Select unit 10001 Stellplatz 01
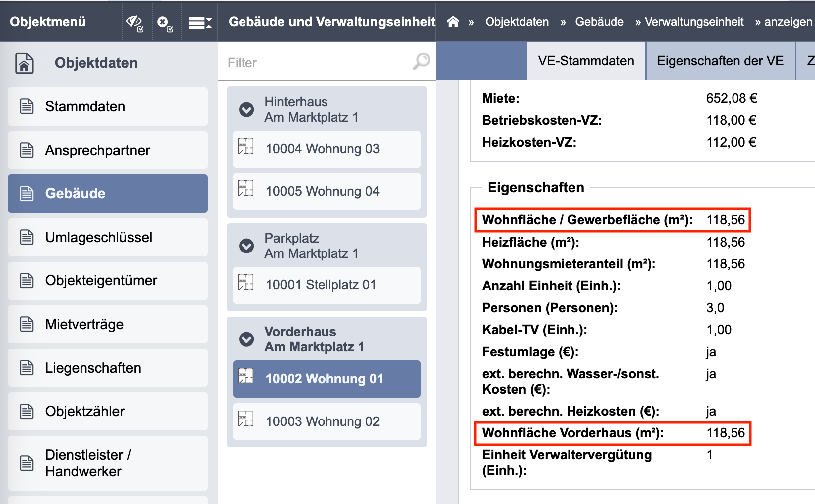The height and width of the screenshot is (504, 815). [x=327, y=285]
